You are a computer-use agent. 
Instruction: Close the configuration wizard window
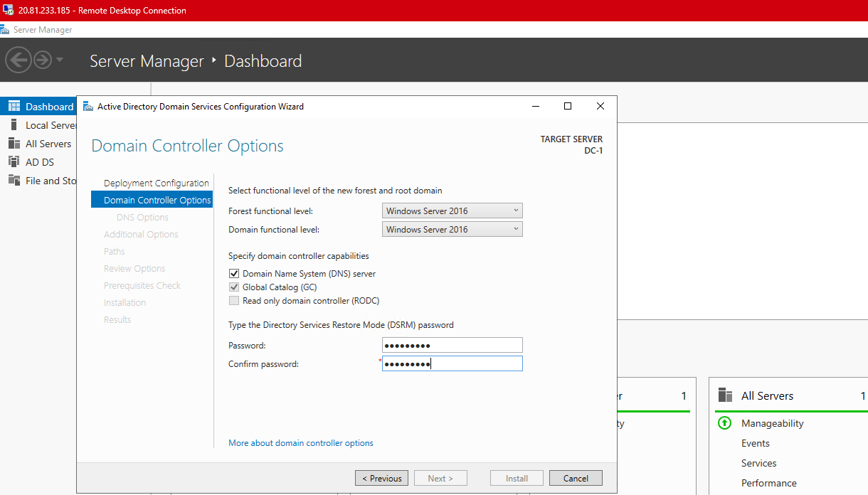(x=600, y=107)
